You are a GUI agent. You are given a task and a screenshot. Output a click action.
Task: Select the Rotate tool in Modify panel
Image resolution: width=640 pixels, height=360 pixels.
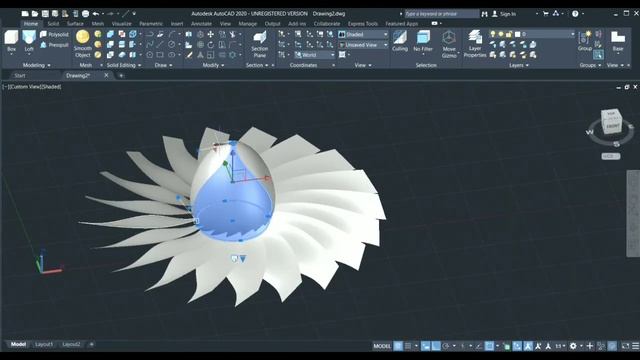211,44
